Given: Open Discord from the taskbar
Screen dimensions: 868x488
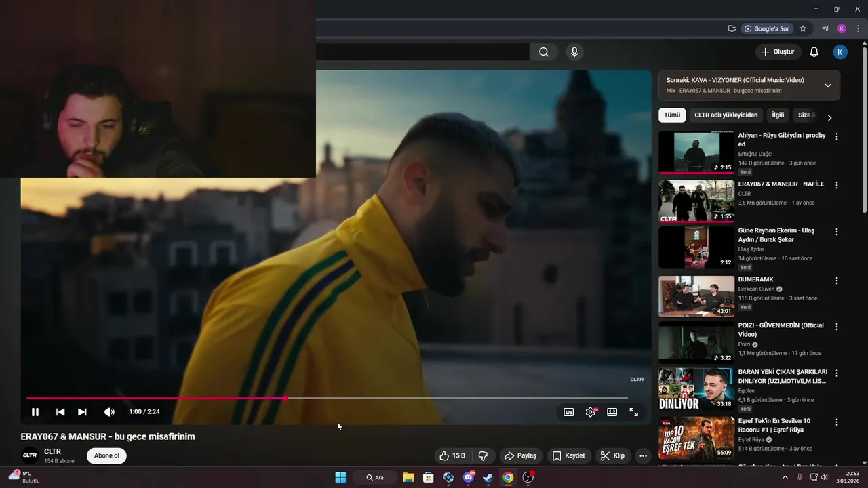Looking at the screenshot, I should pyautogui.click(x=469, y=477).
